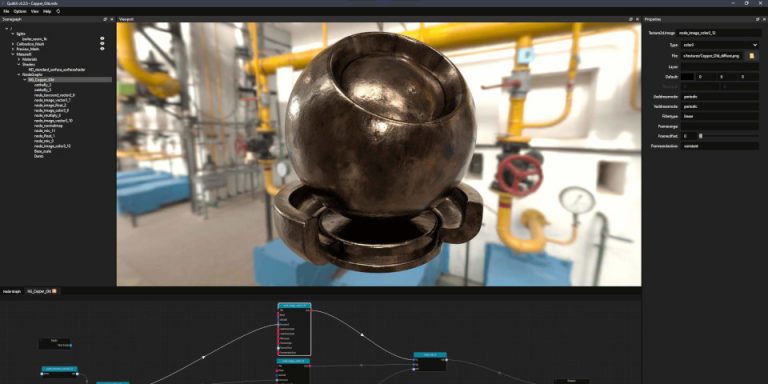The width and height of the screenshot is (768, 384).
Task: Hide the Calibration_Mesh via eye icon
Action: pyautogui.click(x=102, y=44)
